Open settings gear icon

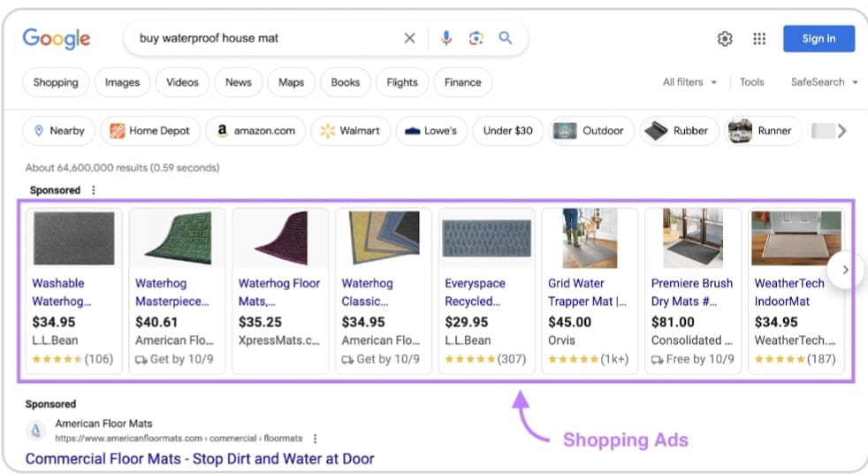click(x=725, y=39)
